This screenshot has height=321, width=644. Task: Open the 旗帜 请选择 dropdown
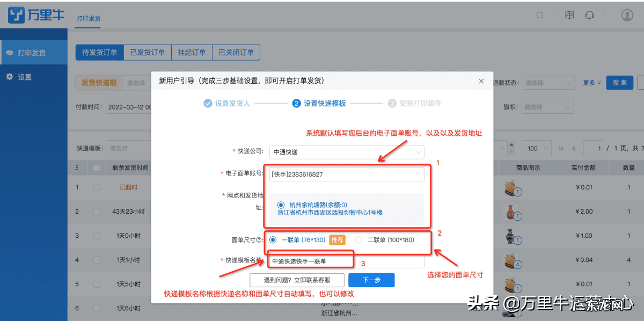pos(547,107)
